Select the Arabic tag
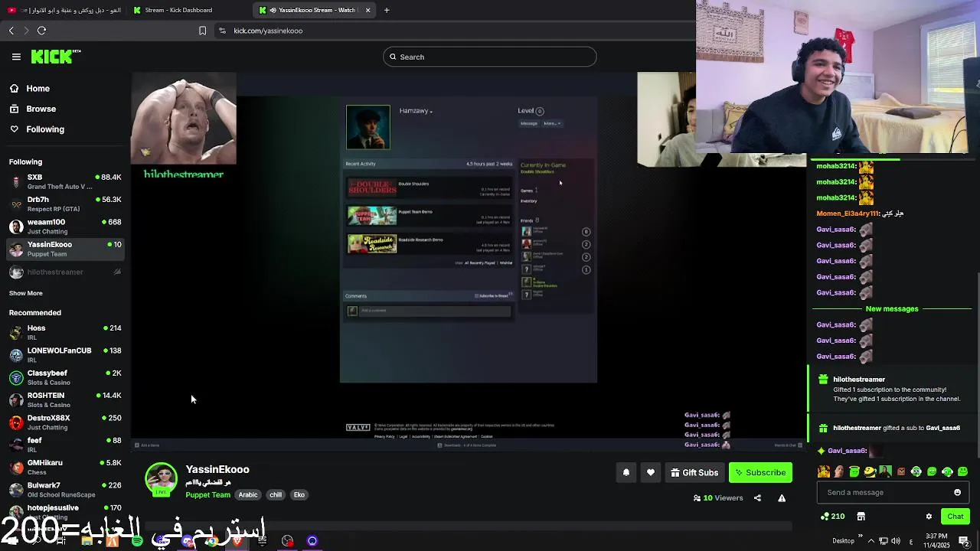 (248, 495)
